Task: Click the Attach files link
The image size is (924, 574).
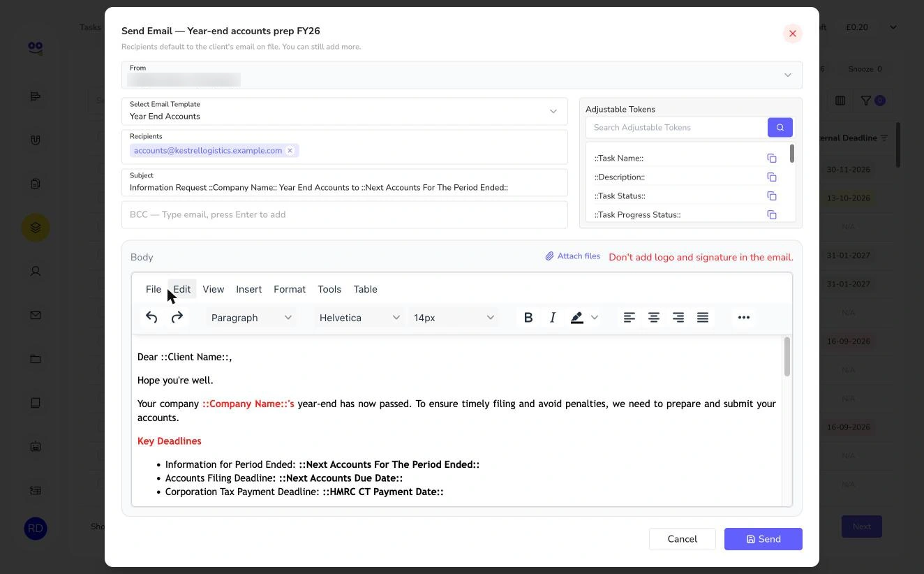Action: click(573, 256)
